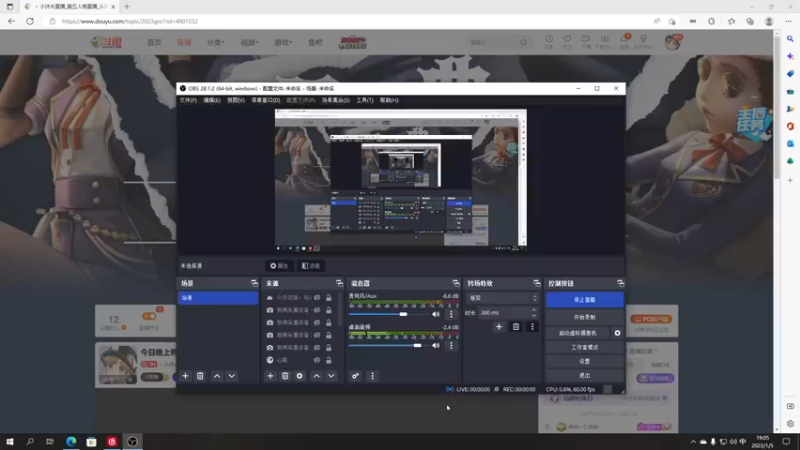Remove the selected scene with the trash icon

pos(200,376)
